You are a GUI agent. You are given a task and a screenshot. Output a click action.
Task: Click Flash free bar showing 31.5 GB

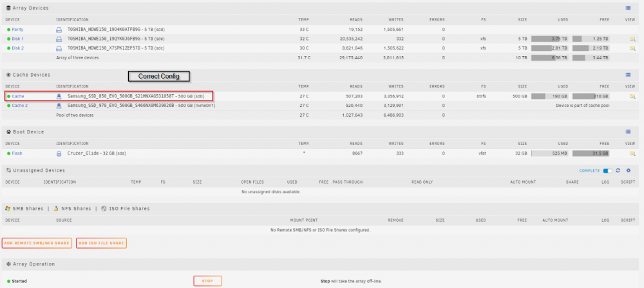(x=591, y=153)
